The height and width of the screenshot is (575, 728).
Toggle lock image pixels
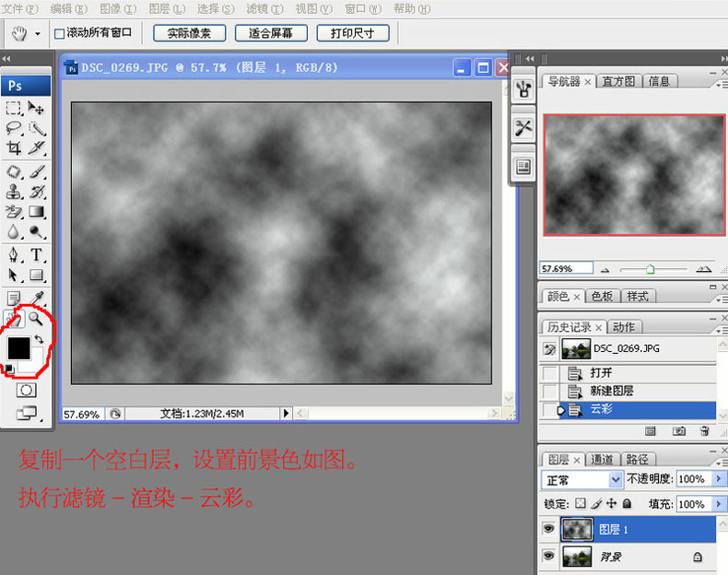click(596, 503)
